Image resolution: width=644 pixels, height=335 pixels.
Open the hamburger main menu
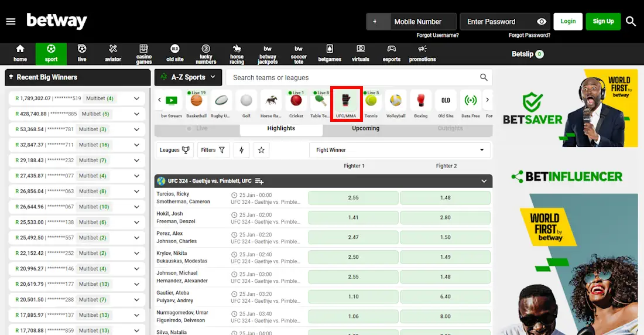pos(11,21)
